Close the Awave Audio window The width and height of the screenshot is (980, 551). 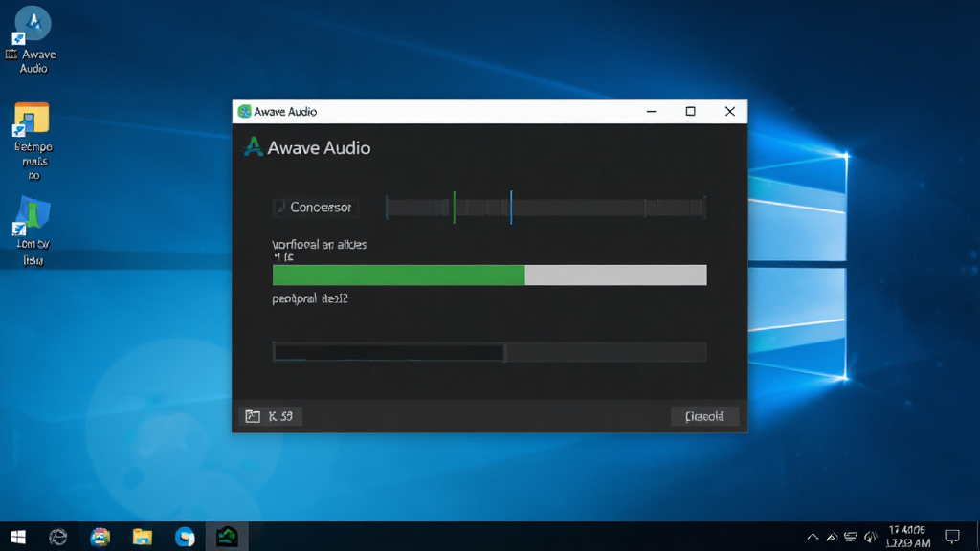tap(730, 111)
